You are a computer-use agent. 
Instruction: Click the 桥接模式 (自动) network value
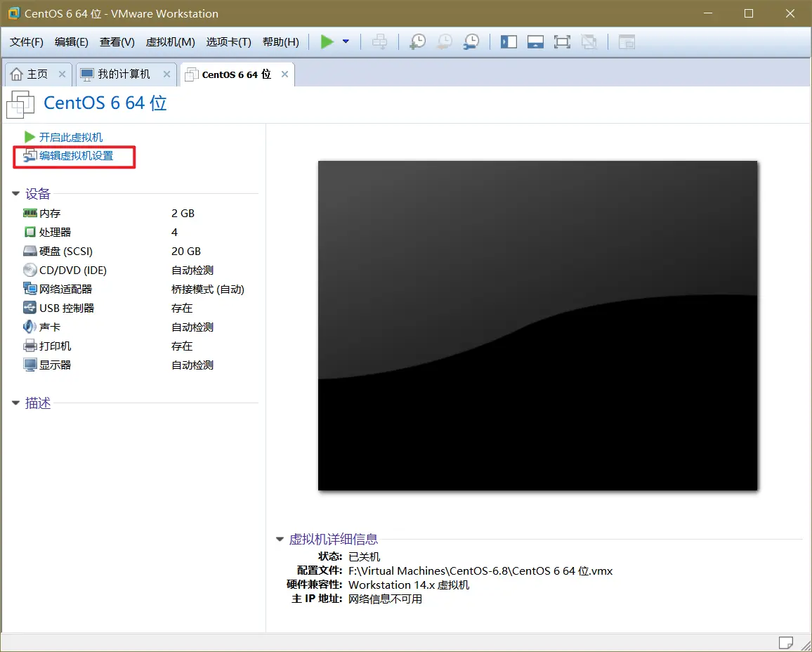(x=208, y=289)
